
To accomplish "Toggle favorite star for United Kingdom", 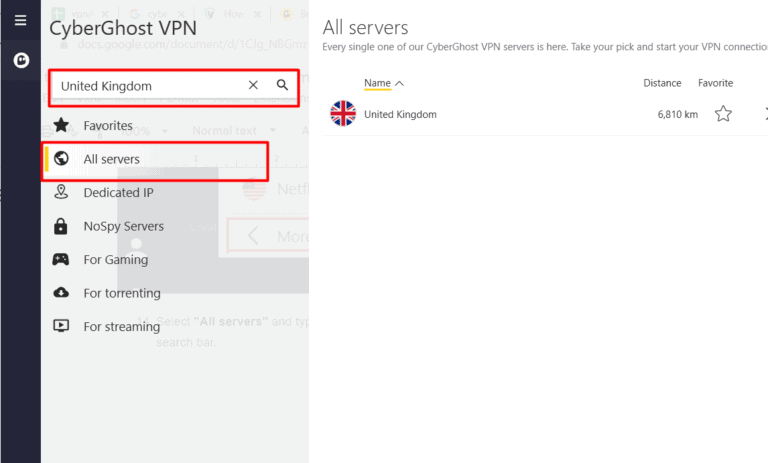I will coord(723,114).
